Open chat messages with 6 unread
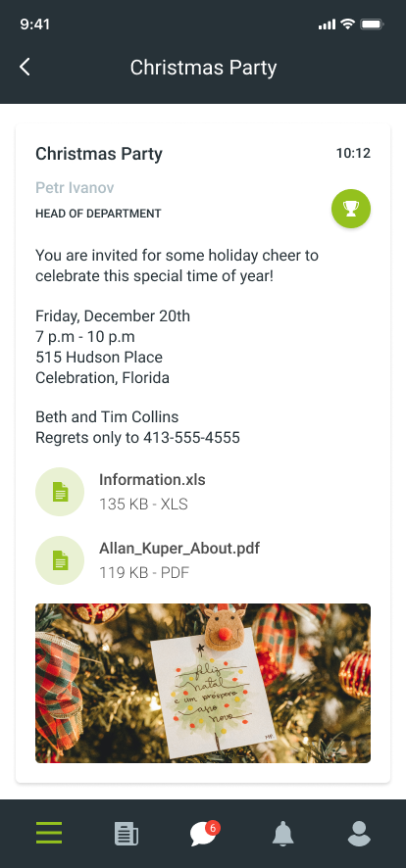 [203, 835]
